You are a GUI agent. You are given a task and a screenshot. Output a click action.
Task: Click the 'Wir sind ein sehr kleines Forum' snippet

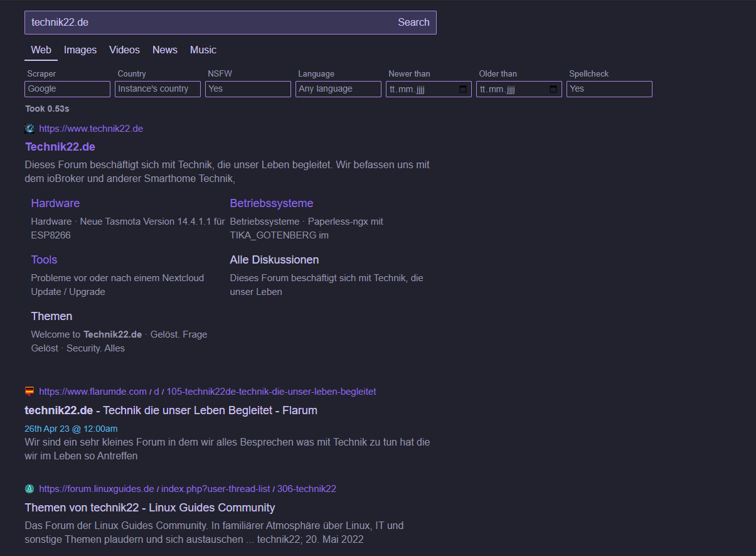point(227,449)
